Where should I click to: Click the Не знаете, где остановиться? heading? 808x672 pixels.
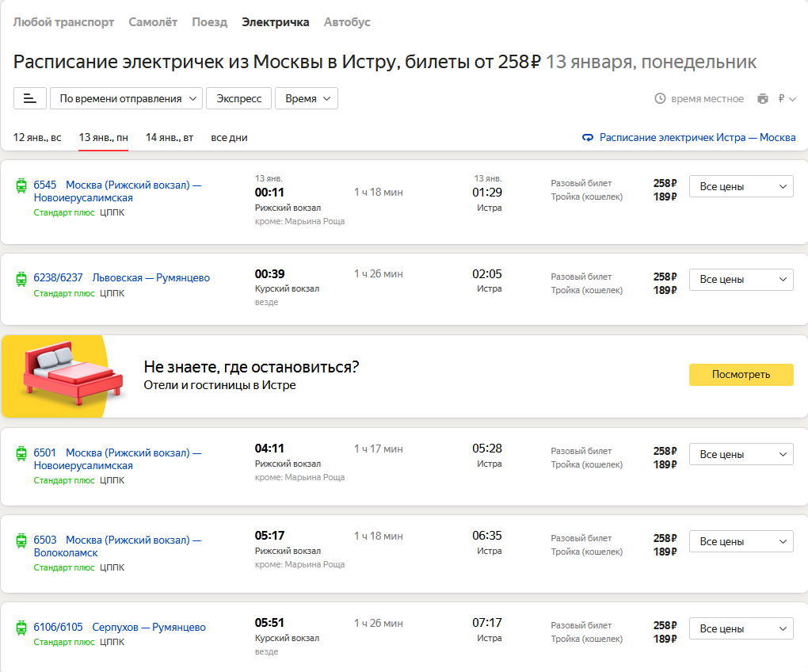[x=251, y=367]
